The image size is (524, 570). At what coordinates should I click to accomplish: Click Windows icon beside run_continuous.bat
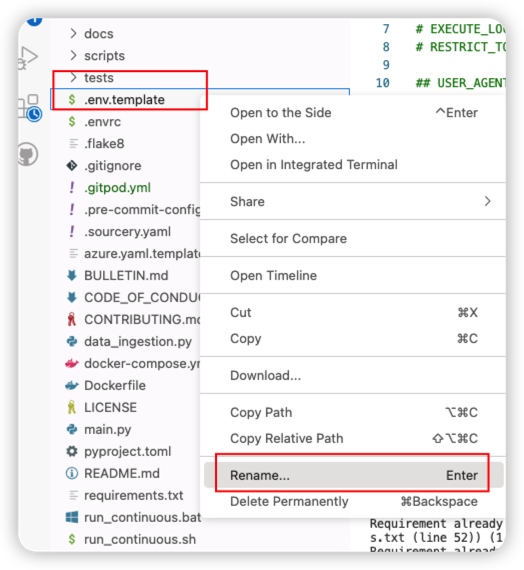click(x=72, y=517)
